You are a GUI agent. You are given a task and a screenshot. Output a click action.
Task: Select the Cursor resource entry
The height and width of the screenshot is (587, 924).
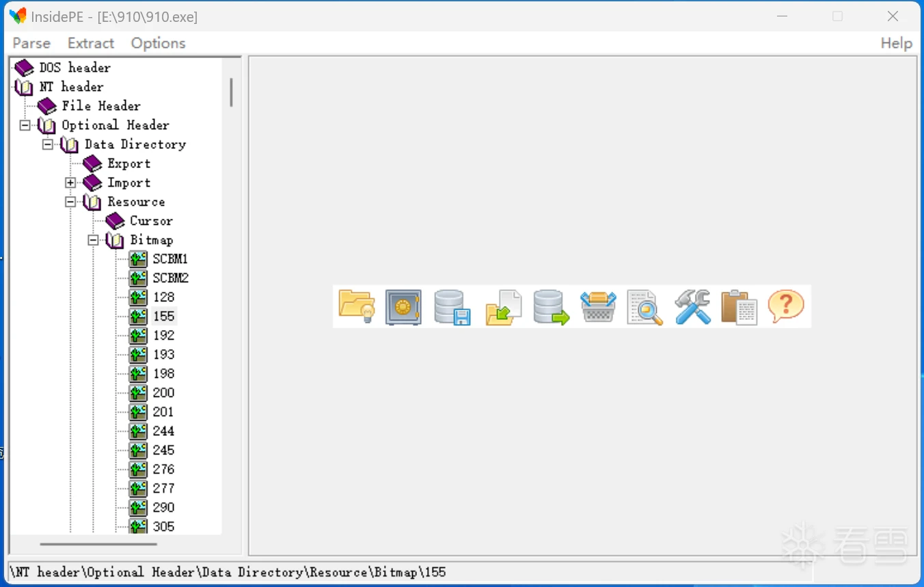[x=151, y=221]
